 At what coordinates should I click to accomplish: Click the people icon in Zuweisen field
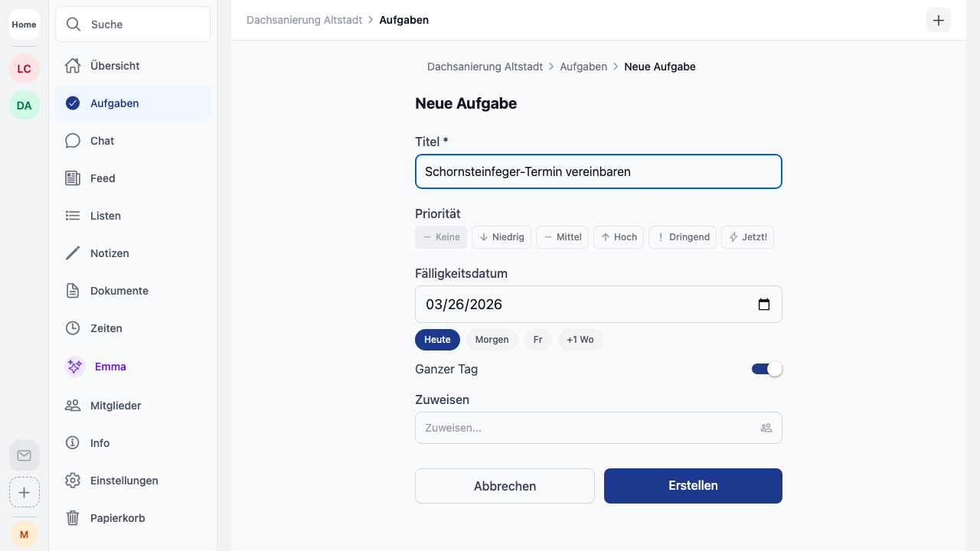(x=766, y=428)
